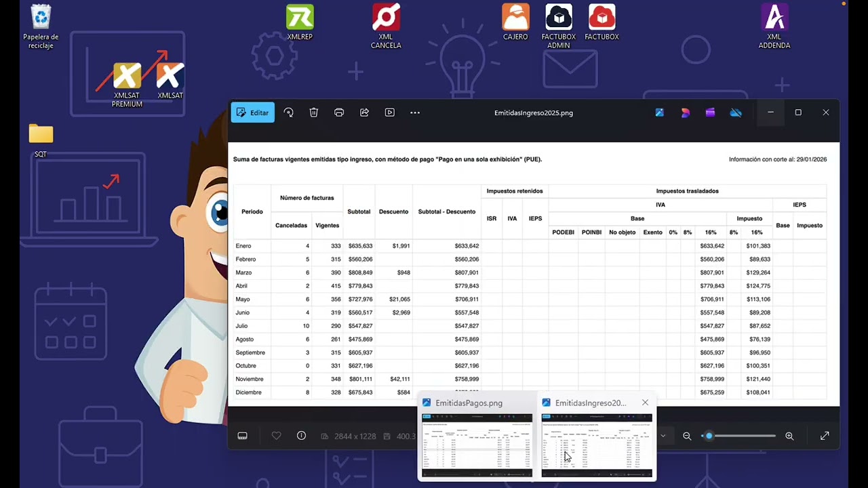This screenshot has height=488, width=868.
Task: Click the 'Febrero' period cell
Action: [245, 259]
